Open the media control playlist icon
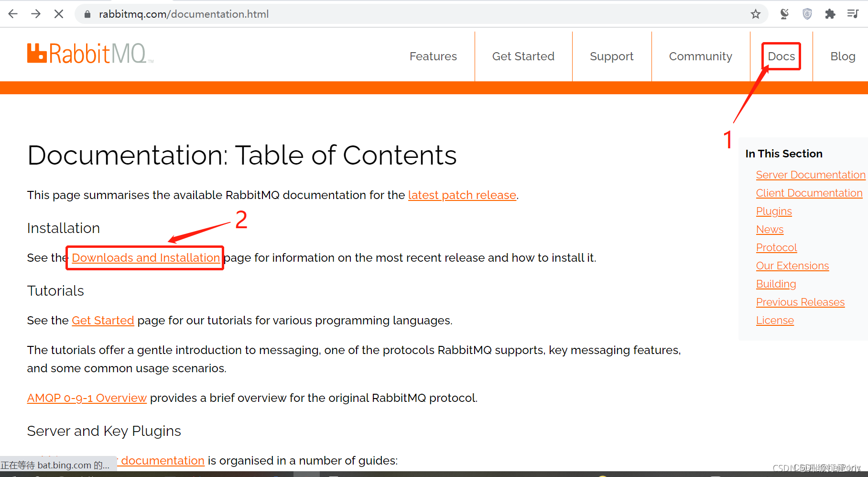The image size is (868, 477). (853, 14)
